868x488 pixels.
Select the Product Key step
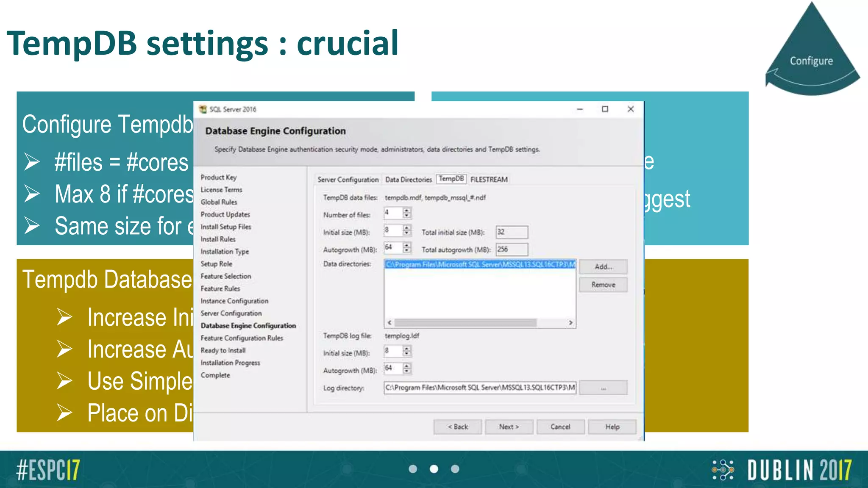[x=219, y=177]
